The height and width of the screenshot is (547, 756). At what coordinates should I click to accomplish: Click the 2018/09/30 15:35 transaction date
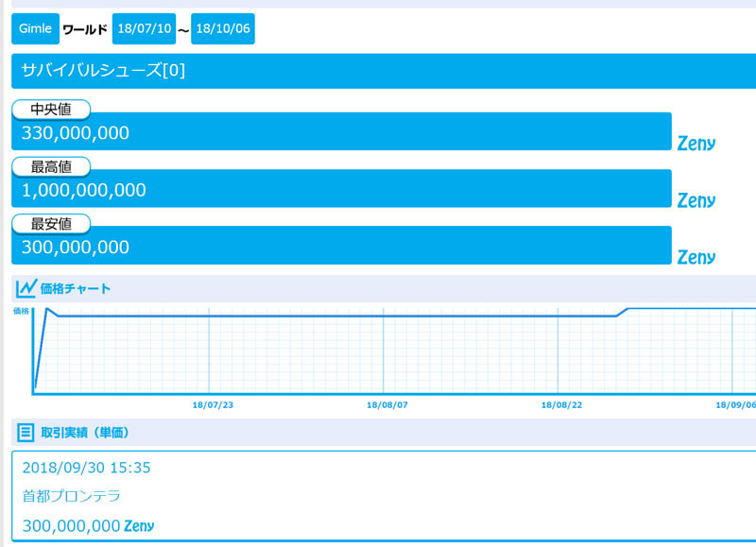point(86,468)
